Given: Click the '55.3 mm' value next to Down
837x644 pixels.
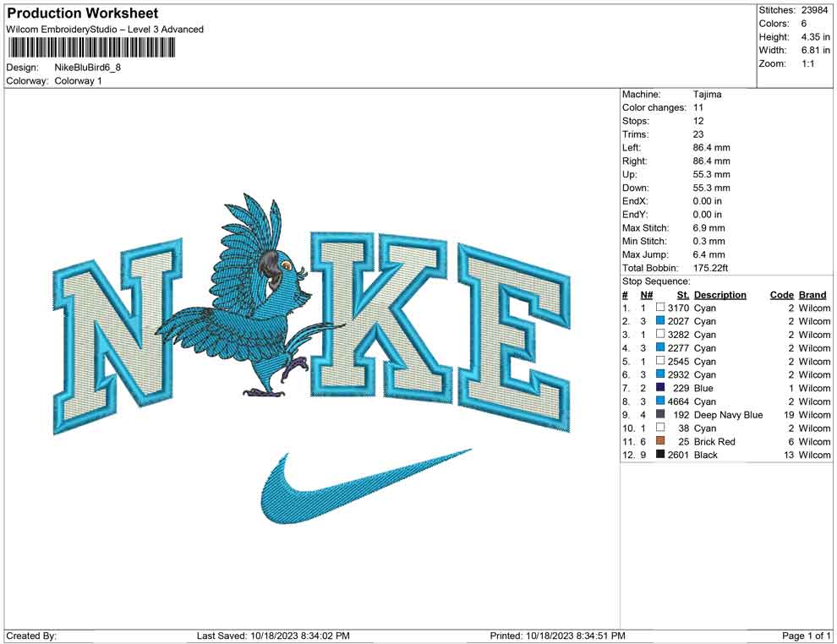Looking at the screenshot, I should (712, 188).
